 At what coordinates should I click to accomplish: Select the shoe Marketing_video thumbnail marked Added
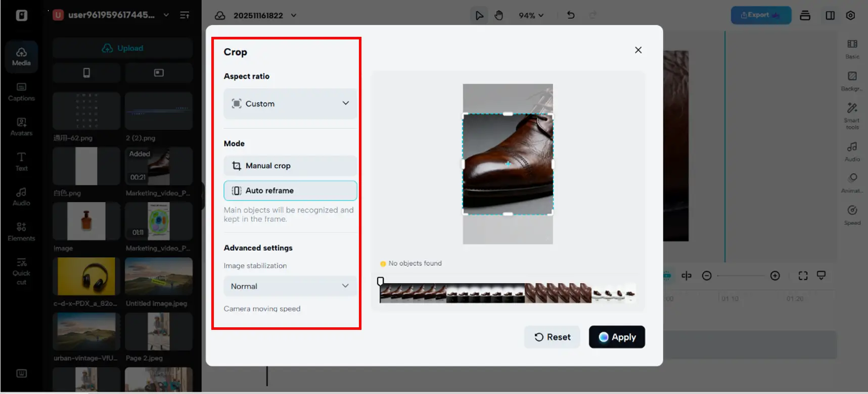(159, 166)
